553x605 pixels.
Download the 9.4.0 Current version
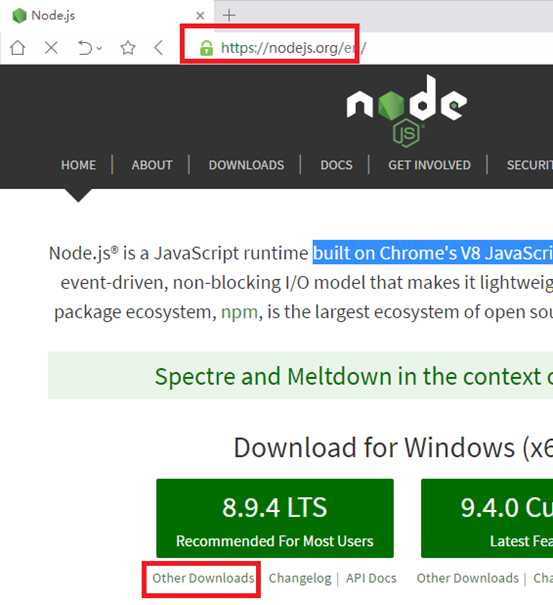point(487,518)
